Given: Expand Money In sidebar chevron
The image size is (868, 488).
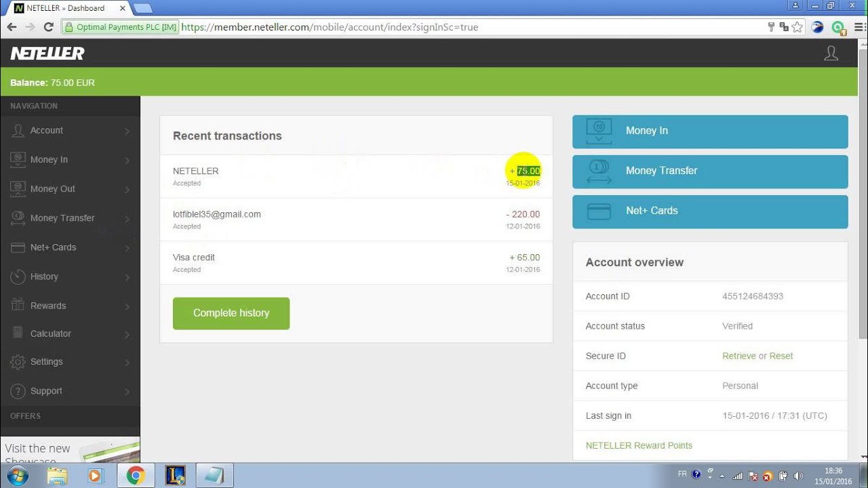Looking at the screenshot, I should tap(127, 161).
